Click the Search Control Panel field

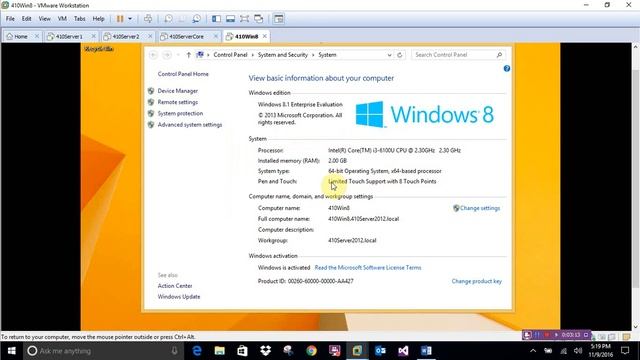(458, 55)
